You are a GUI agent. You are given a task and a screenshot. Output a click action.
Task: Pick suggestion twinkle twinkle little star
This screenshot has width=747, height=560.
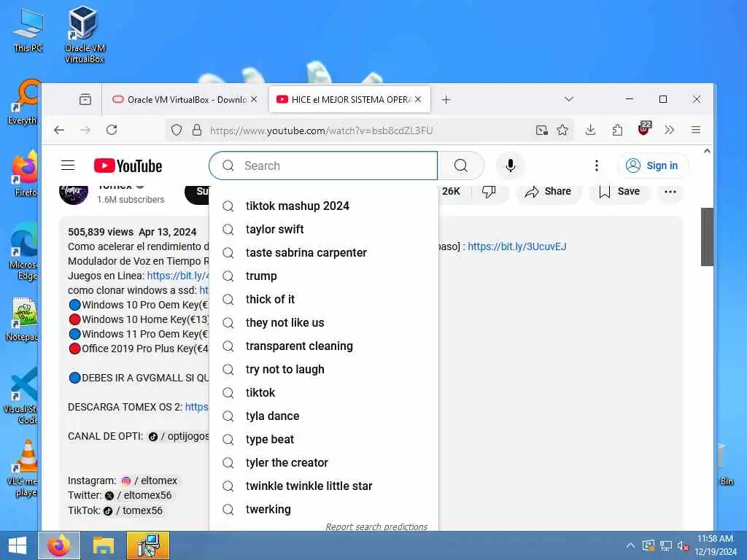pos(324,486)
